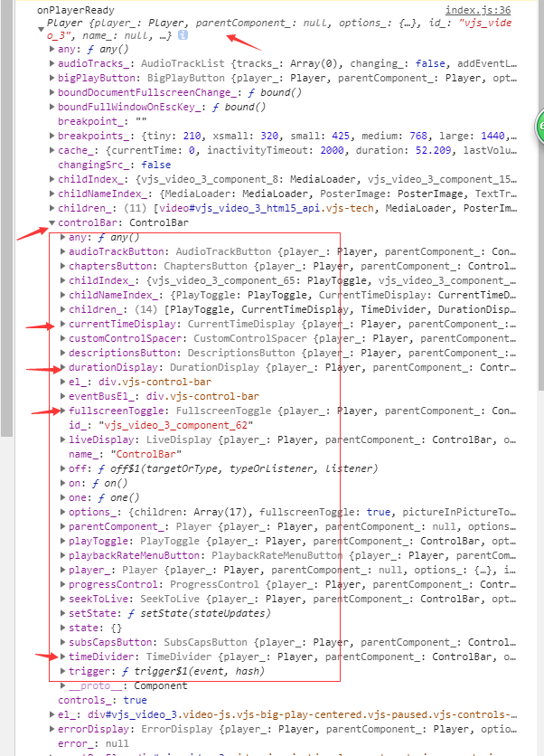Click the changingSrc_: false value

coord(155,165)
